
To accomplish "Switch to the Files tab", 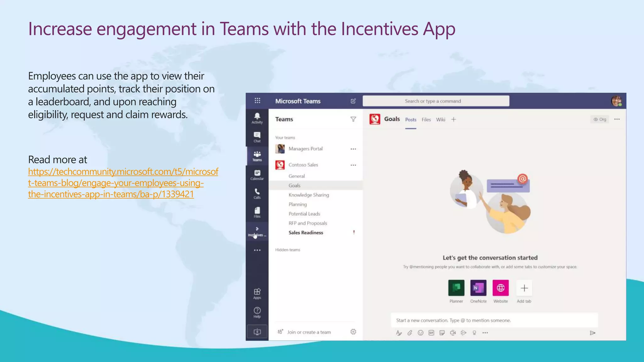I will [x=426, y=119].
